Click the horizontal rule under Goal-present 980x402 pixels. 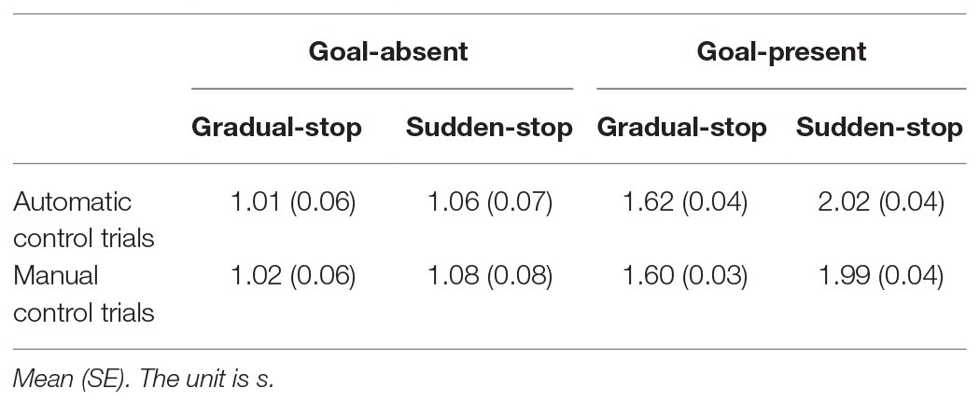[781, 90]
